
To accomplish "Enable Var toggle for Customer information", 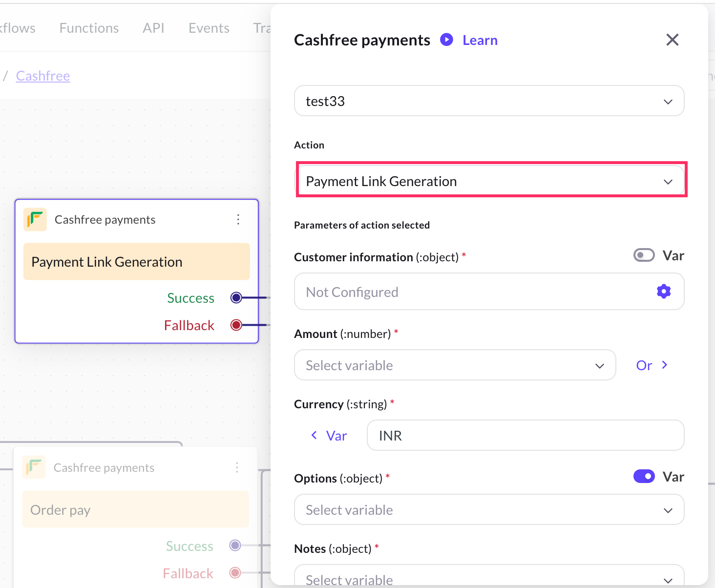I will coord(644,255).
